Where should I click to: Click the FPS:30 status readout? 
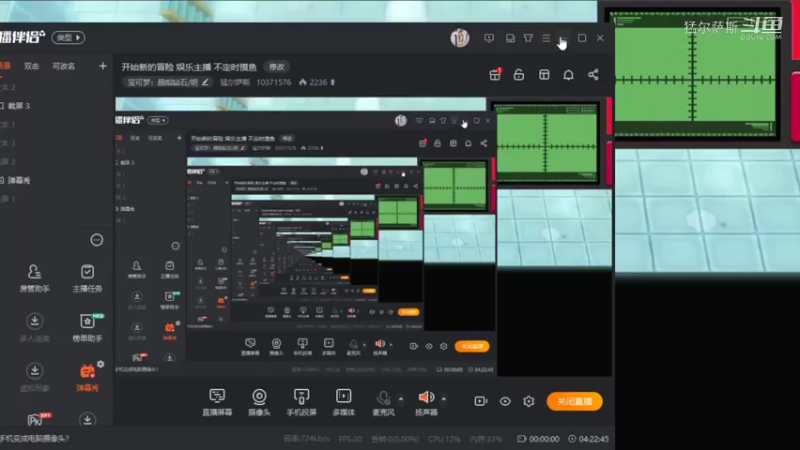click(x=350, y=439)
